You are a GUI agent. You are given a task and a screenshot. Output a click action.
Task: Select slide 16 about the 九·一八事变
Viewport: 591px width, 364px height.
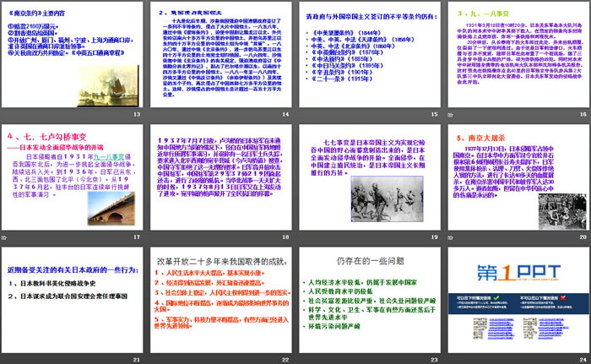pyautogui.click(x=518, y=55)
